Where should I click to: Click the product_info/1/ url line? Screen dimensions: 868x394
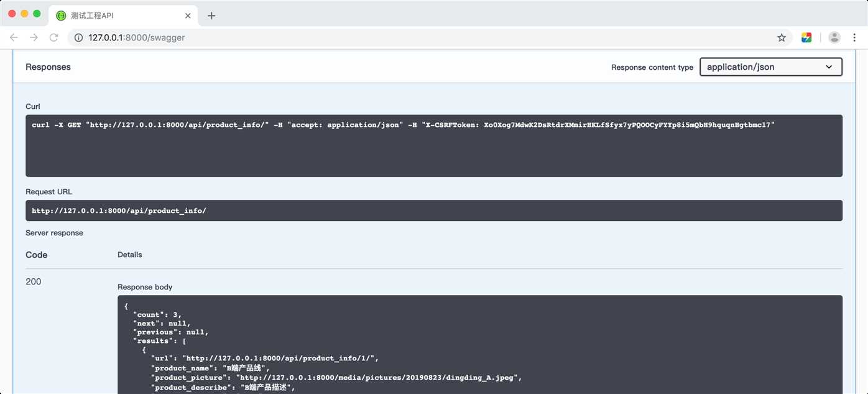click(265, 358)
